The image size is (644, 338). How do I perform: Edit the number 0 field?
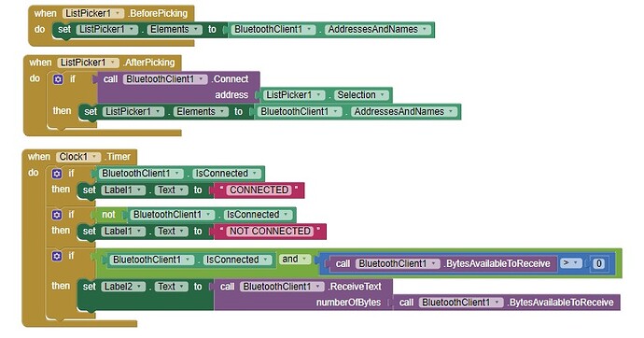[599, 263]
